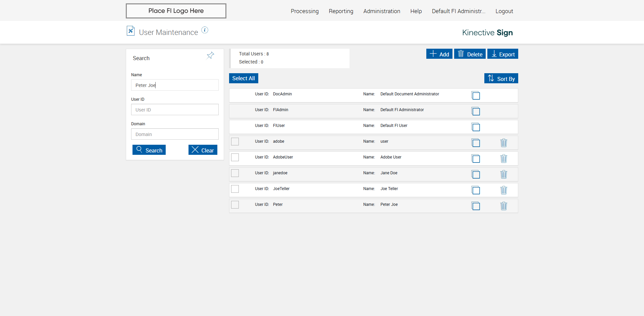
Task: Open the Default FI Administrator account menu
Action: point(459,11)
